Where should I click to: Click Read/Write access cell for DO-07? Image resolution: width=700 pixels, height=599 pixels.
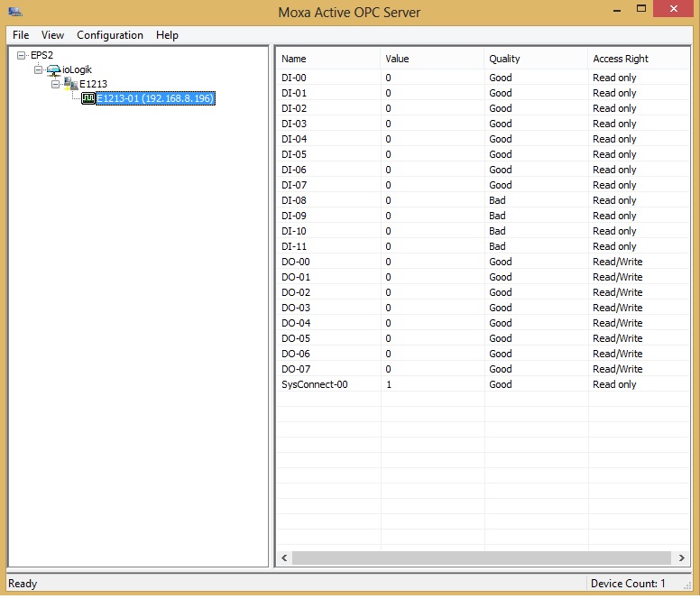pos(617,369)
